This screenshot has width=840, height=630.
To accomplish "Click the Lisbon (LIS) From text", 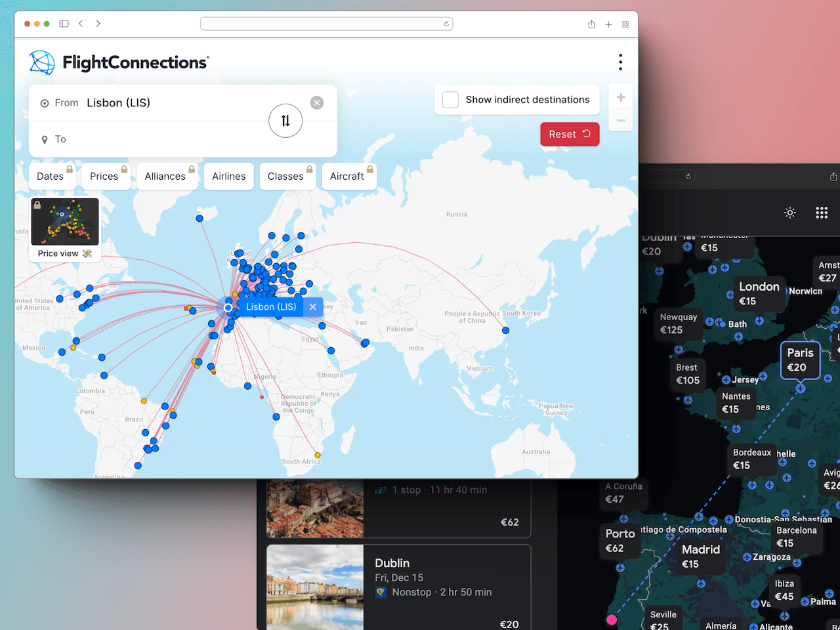I will [x=119, y=102].
